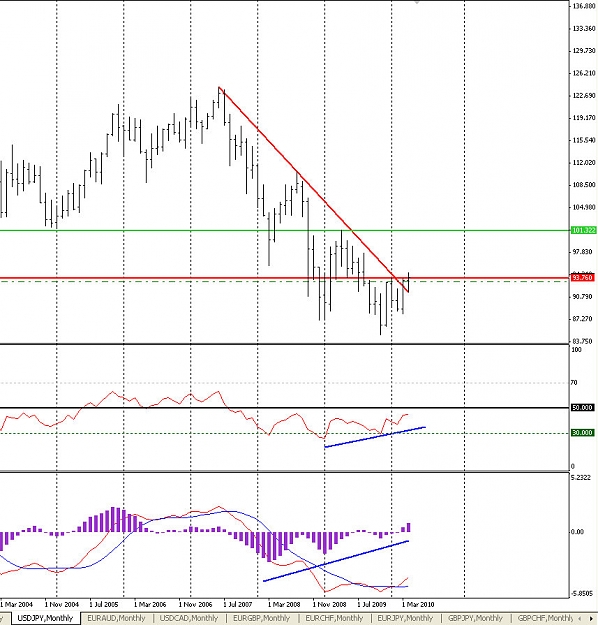Click the 112.020 price scale value

tap(584, 162)
